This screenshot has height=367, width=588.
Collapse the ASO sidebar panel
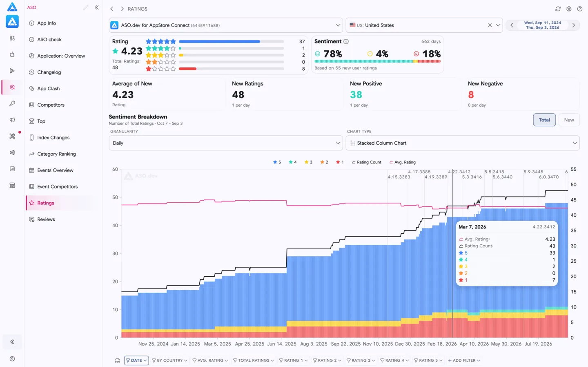(x=97, y=7)
